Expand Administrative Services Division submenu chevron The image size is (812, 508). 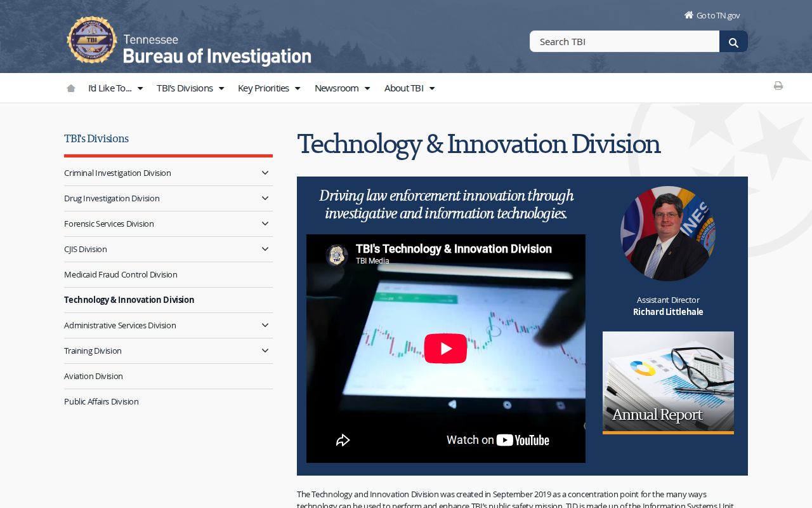pyautogui.click(x=265, y=325)
